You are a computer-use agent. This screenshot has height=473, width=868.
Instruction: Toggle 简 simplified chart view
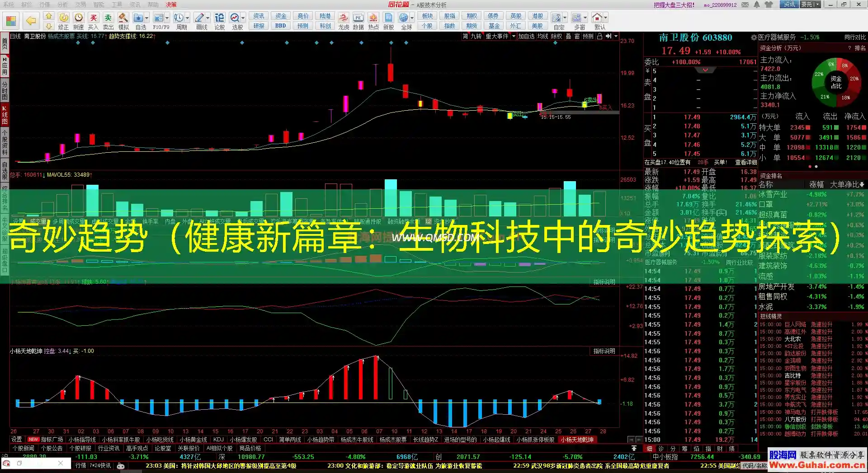(465, 36)
